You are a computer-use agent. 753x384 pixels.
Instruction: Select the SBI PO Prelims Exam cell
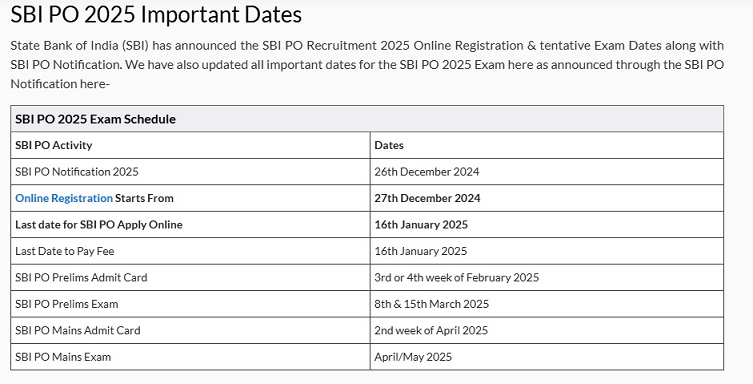190,304
